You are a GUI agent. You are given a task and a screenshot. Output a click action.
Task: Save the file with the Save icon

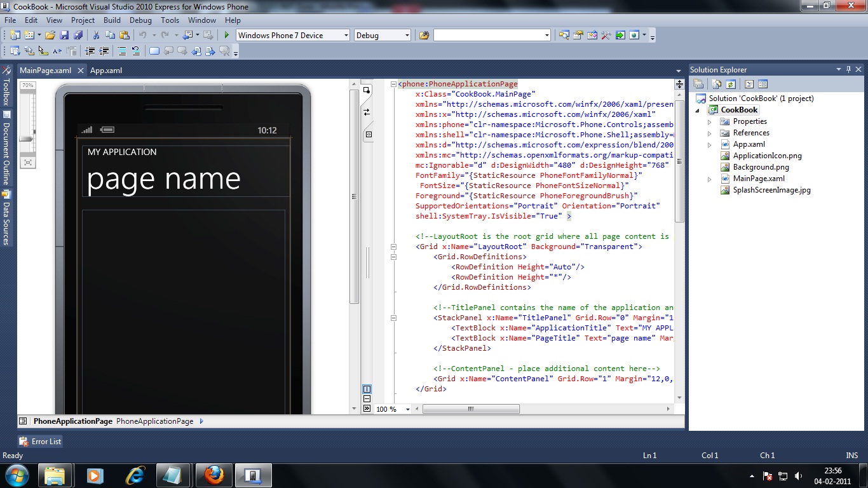64,35
